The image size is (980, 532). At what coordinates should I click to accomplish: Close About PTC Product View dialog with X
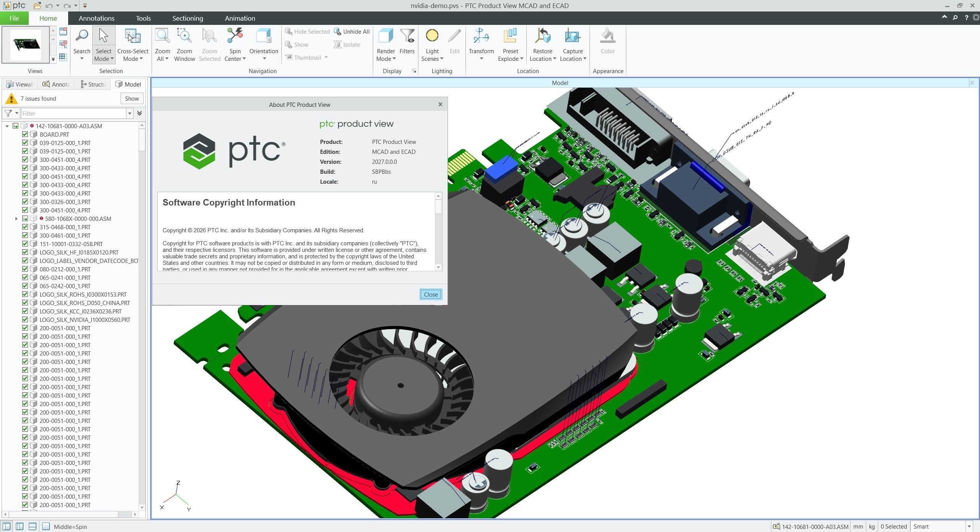pos(440,104)
